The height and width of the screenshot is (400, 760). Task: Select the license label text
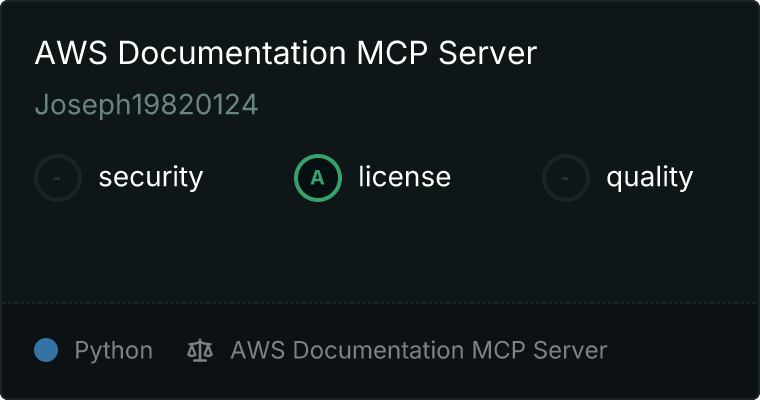point(404,178)
